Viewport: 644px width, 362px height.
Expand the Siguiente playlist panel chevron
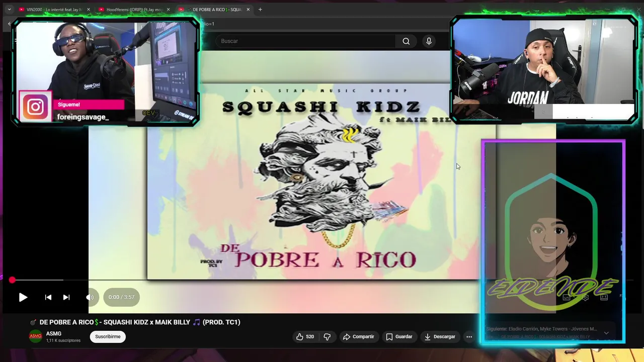coord(606,333)
